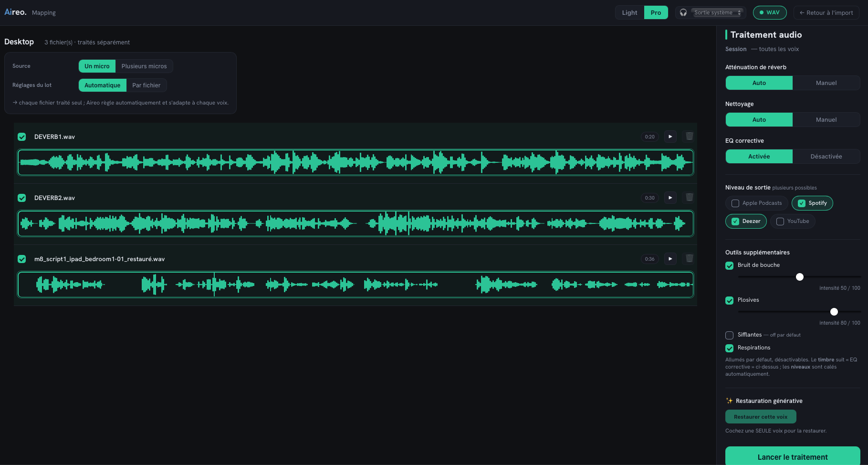Uncheck the DEVERB1.wav file checkbox
This screenshot has height=465, width=868.
tap(22, 137)
